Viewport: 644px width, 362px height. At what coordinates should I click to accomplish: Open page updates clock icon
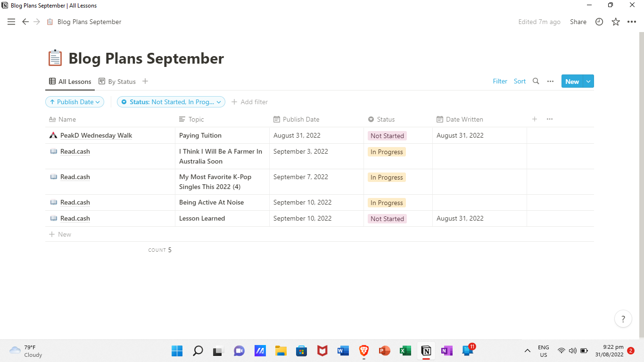click(x=599, y=22)
